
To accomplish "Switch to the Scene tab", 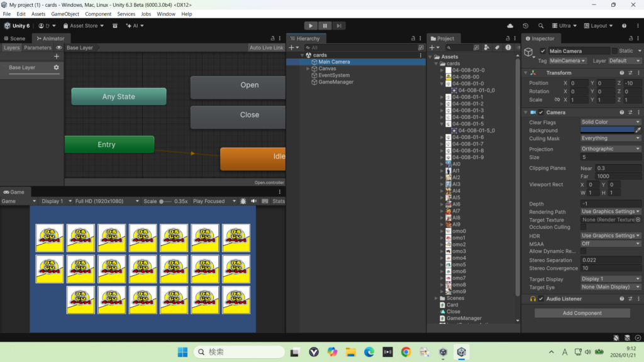I will 15,38.
